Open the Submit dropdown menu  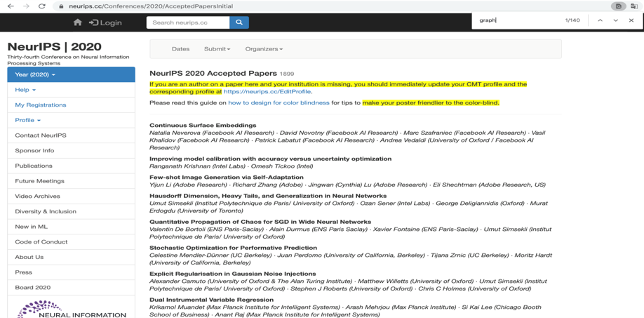point(217,49)
